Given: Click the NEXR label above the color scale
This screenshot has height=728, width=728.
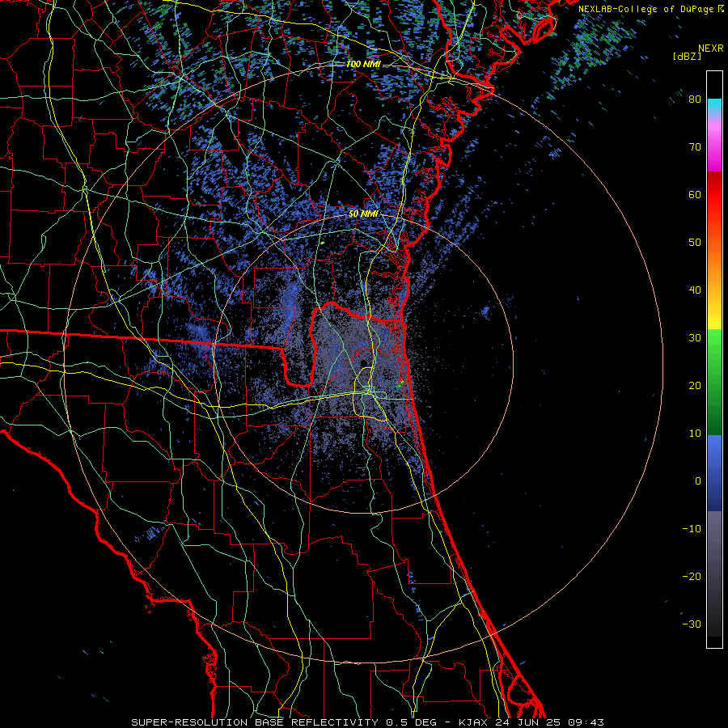Looking at the screenshot, I should [711, 49].
